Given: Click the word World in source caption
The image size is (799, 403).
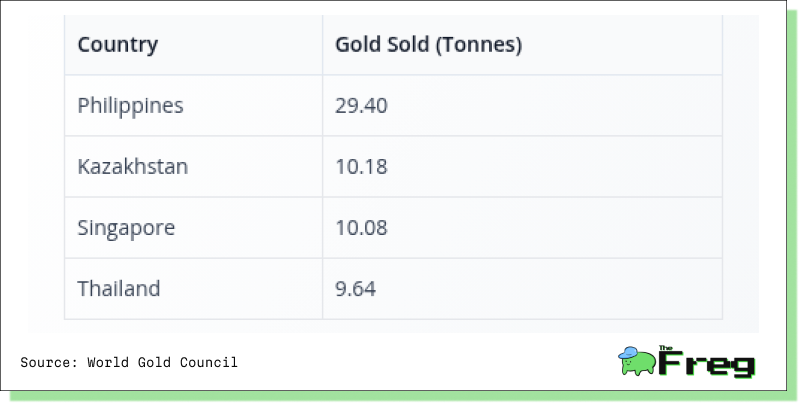Looking at the screenshot, I should (108, 362).
